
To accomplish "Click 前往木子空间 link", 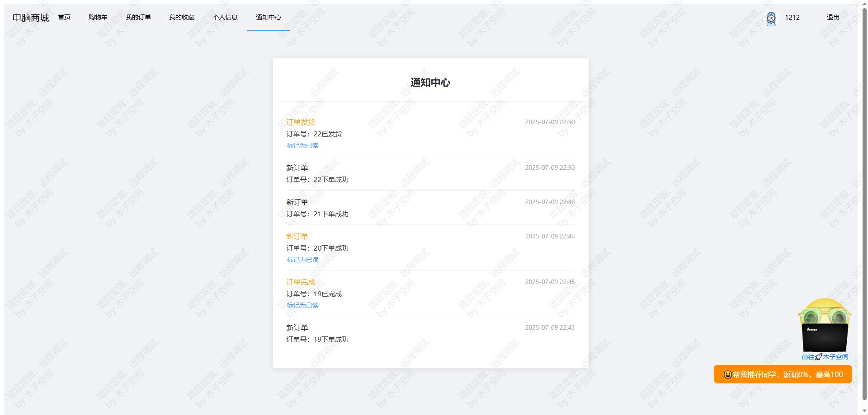I will 825,357.
